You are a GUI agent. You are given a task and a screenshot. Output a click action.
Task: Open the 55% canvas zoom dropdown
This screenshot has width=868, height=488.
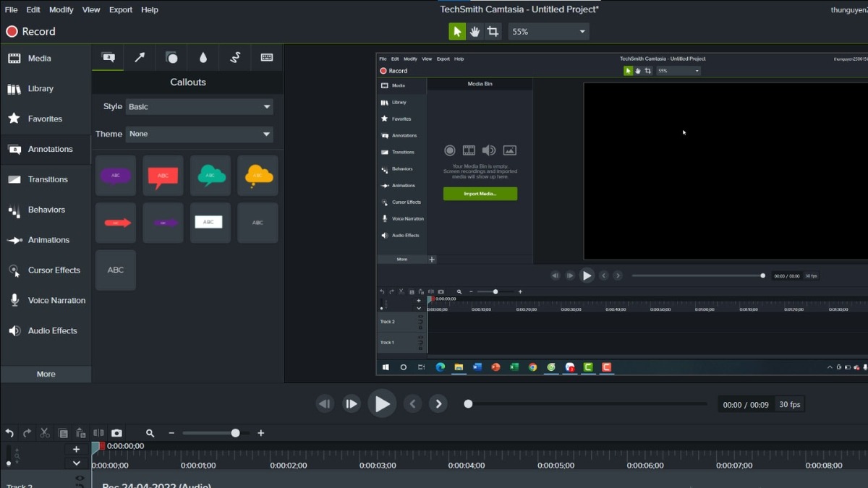tap(548, 31)
